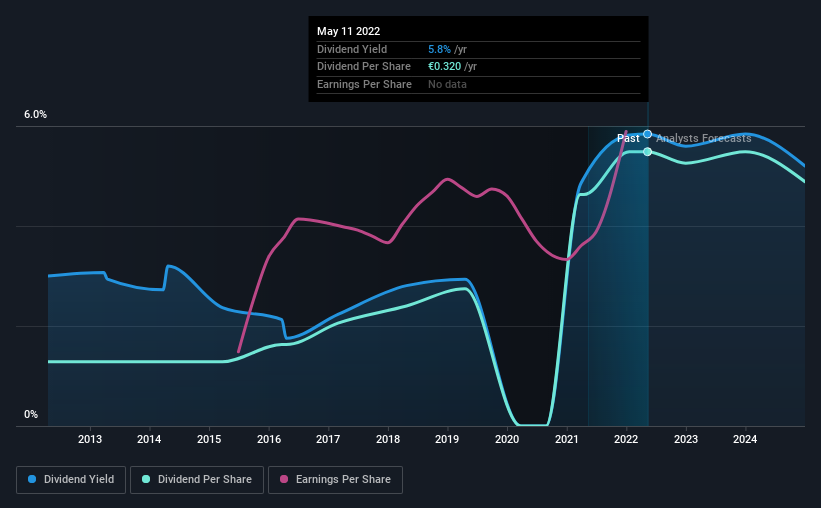
Task: Click the 2016 x-axis label
Action: [x=269, y=439]
